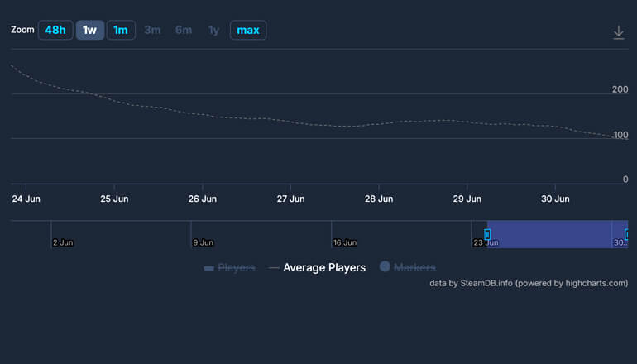Viewport: 637px width, 364px height.
Task: Switch zoom to 1m
Action: (x=121, y=31)
